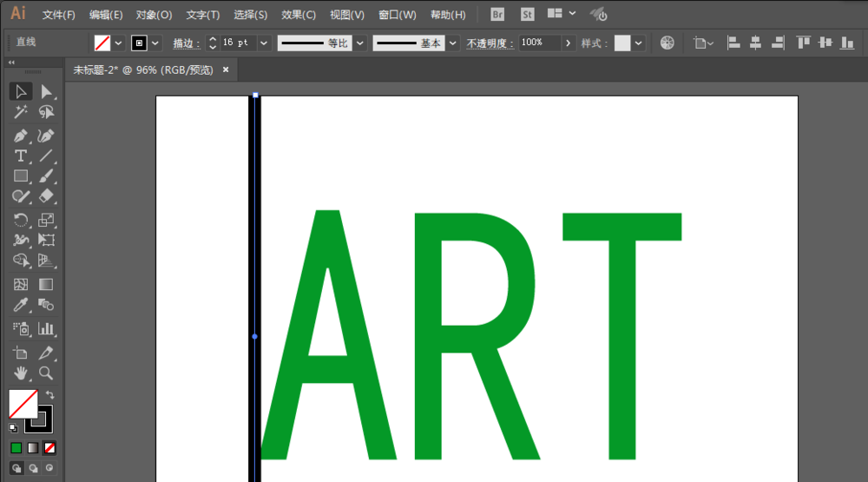This screenshot has width=868, height=482.
Task: Reset to default fill and stroke
Action: (13, 427)
